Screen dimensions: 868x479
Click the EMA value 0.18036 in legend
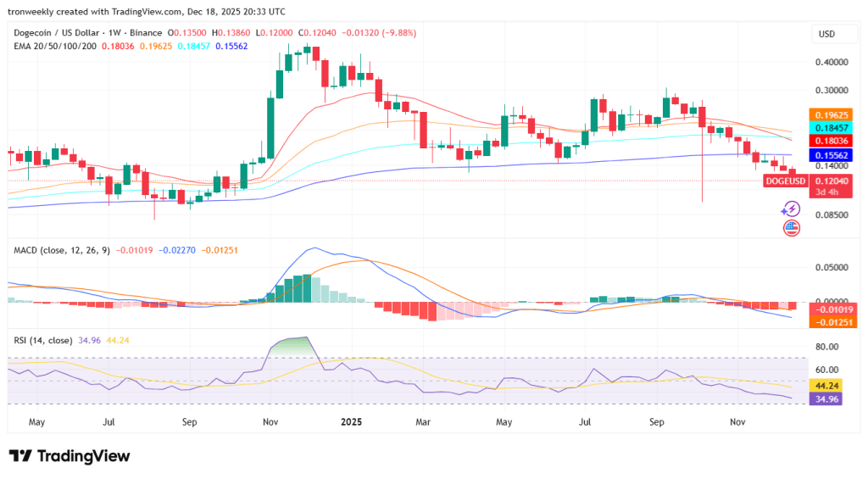pyautogui.click(x=118, y=47)
